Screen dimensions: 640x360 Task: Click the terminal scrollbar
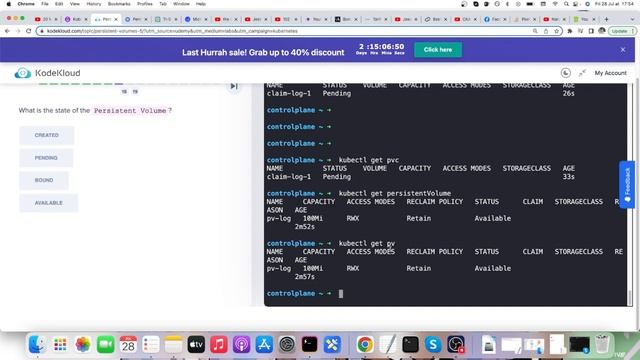[x=630, y=298]
